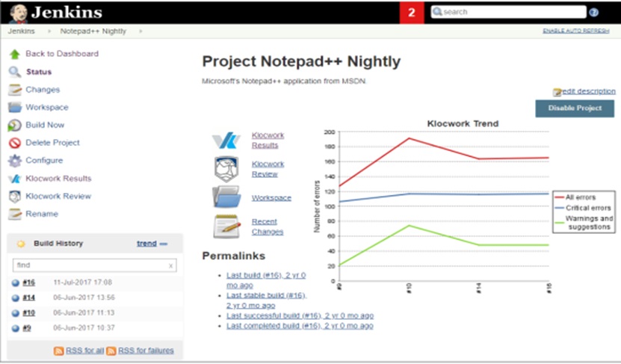The width and height of the screenshot is (621, 364).
Task: Open the breadcrumb arrow after Notepad++ Nightly
Action: click(x=140, y=31)
